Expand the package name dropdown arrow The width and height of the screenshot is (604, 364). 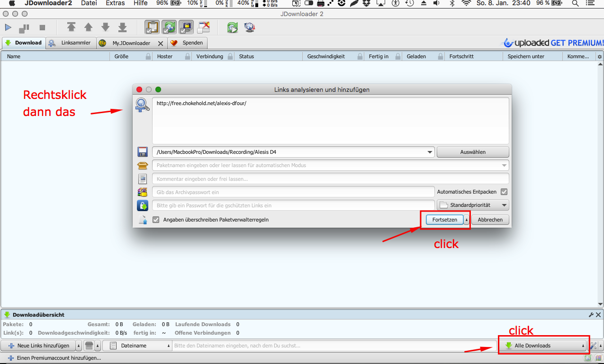(x=505, y=165)
